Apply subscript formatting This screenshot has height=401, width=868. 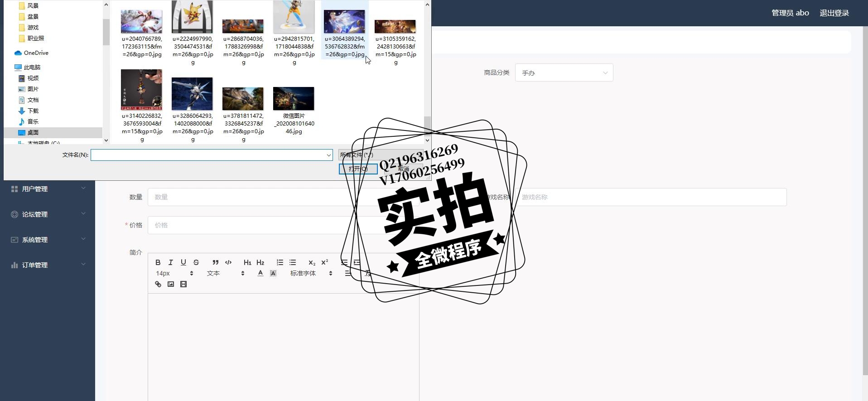312,262
